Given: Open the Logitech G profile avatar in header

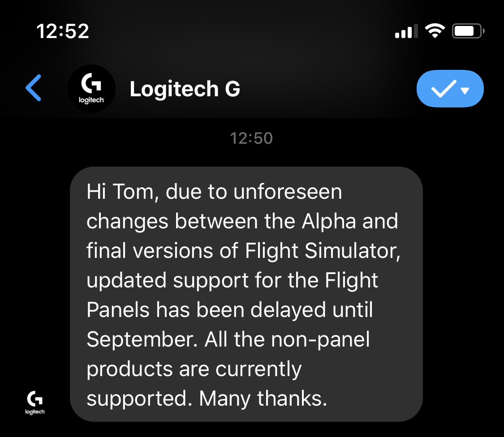Looking at the screenshot, I should [91, 89].
